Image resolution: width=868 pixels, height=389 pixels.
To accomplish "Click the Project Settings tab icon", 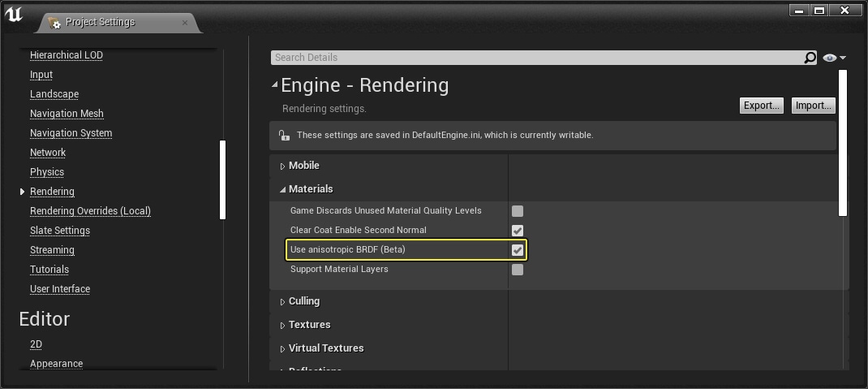I will point(54,23).
